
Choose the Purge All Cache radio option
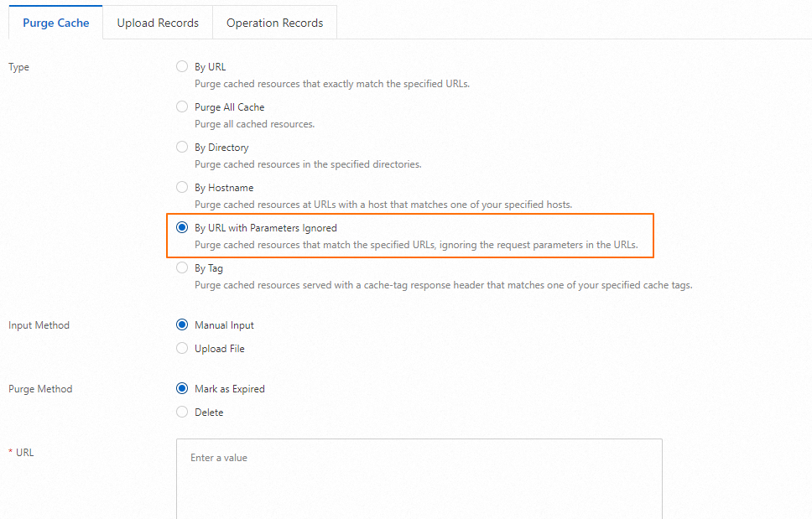182,107
